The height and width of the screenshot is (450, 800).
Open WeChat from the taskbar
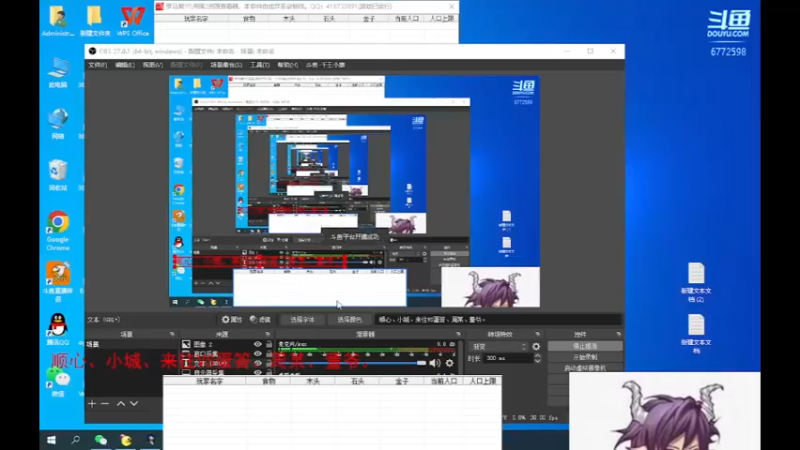(x=101, y=440)
